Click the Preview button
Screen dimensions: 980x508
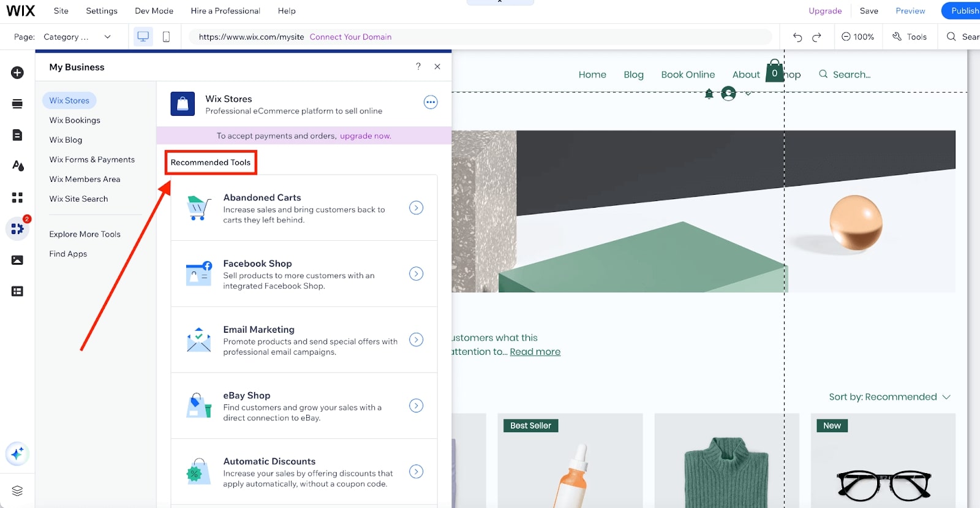point(910,11)
